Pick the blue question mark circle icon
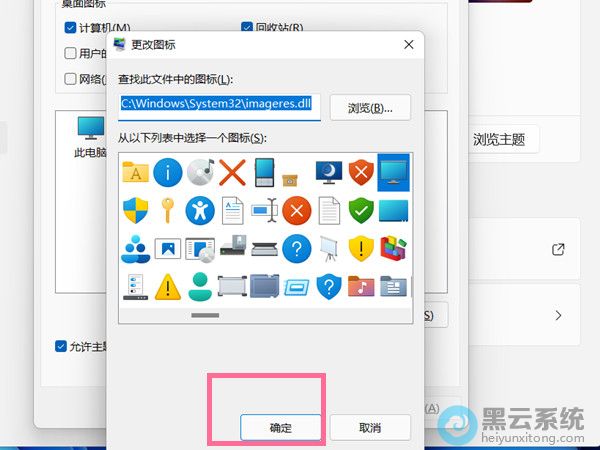This screenshot has width=600, height=450. coord(296,248)
